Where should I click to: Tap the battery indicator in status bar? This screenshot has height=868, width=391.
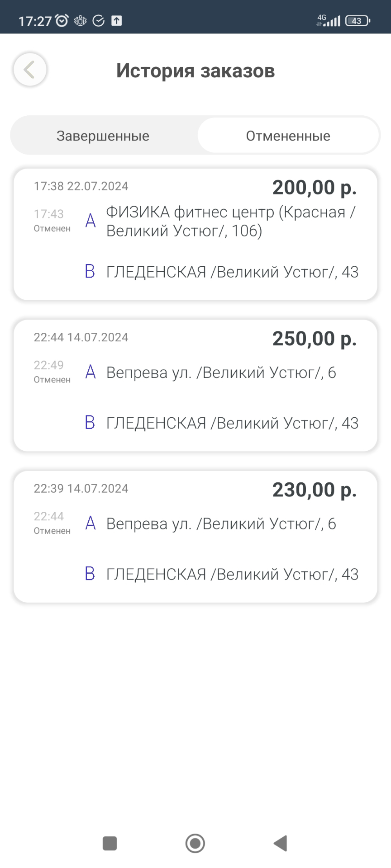pos(358,21)
